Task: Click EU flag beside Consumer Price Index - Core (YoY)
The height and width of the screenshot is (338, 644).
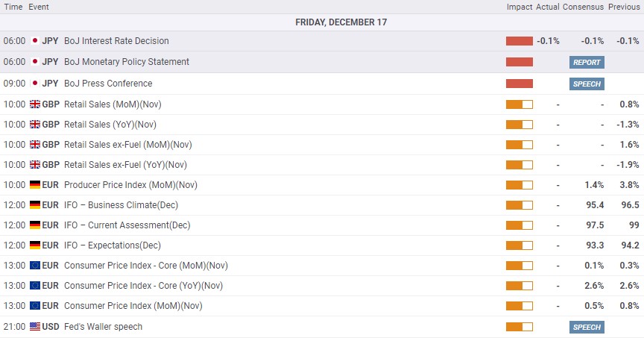Action: point(35,286)
